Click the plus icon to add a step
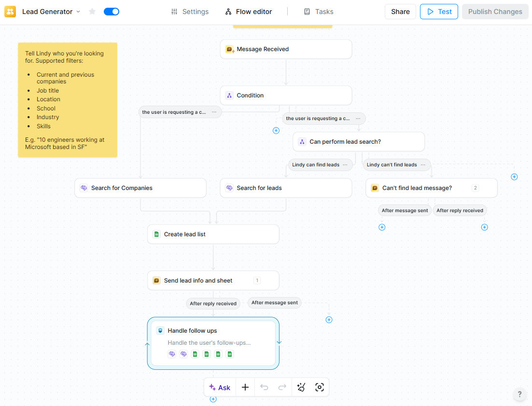Image resolution: width=532 pixels, height=406 pixels. [x=245, y=387]
